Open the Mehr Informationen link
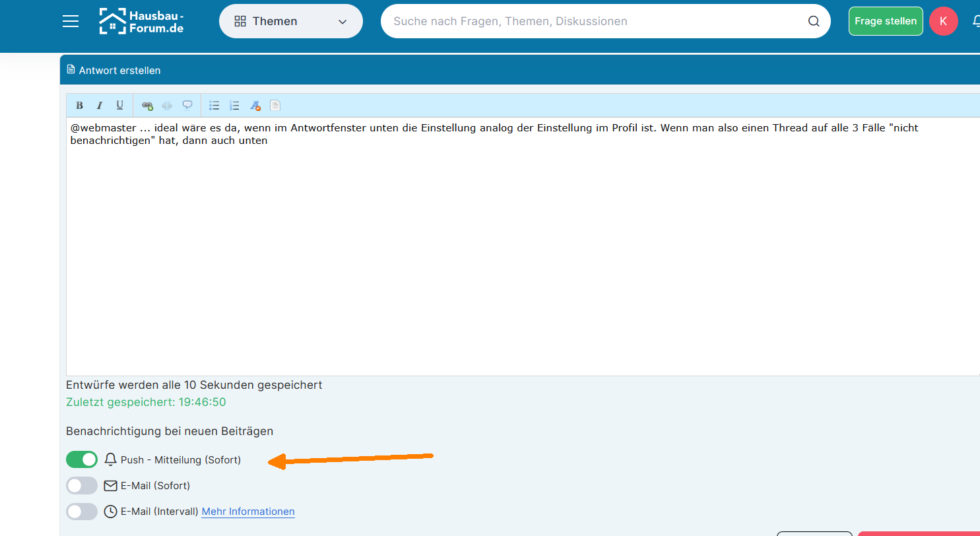This screenshot has width=980, height=536. (x=248, y=512)
